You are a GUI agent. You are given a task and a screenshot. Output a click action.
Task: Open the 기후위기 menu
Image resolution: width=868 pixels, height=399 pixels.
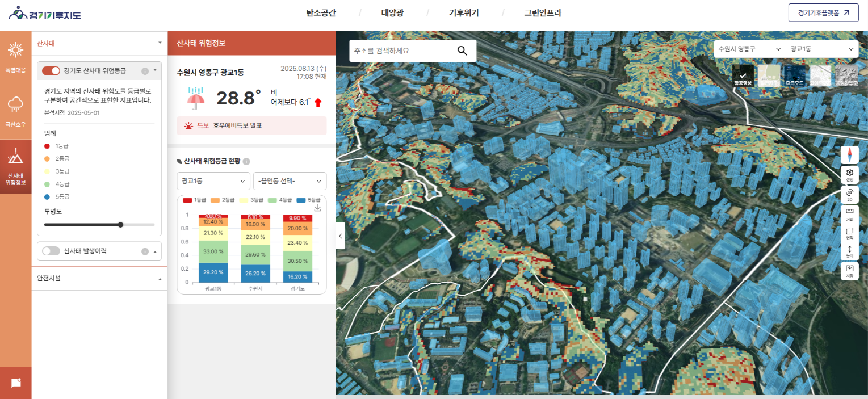464,12
